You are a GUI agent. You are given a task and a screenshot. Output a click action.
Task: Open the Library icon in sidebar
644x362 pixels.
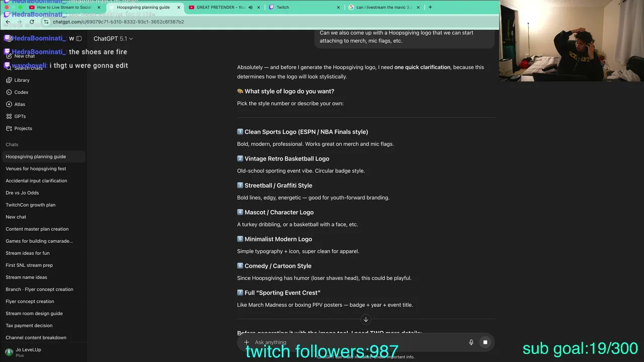[x=9, y=80]
